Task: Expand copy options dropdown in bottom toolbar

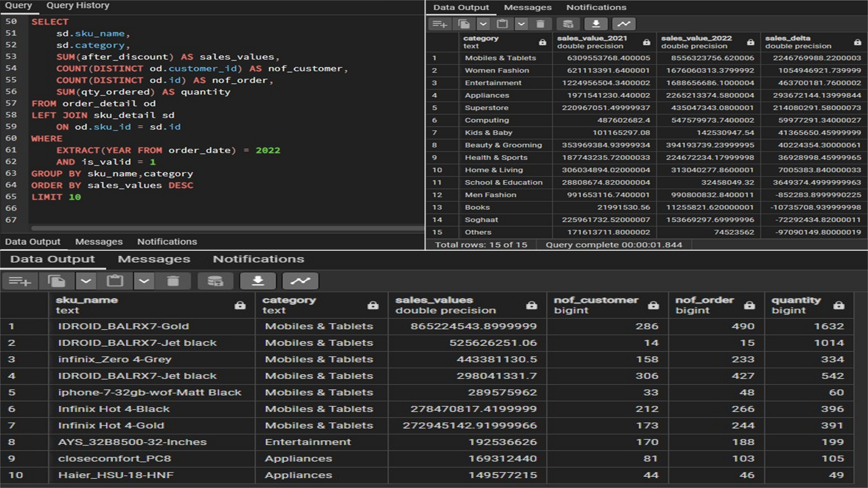Action: click(x=86, y=281)
